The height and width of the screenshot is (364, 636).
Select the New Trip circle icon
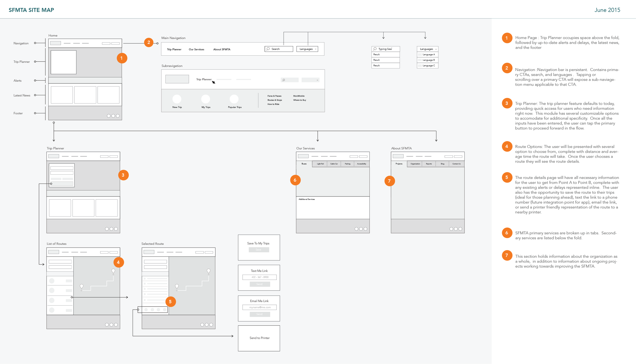(177, 99)
